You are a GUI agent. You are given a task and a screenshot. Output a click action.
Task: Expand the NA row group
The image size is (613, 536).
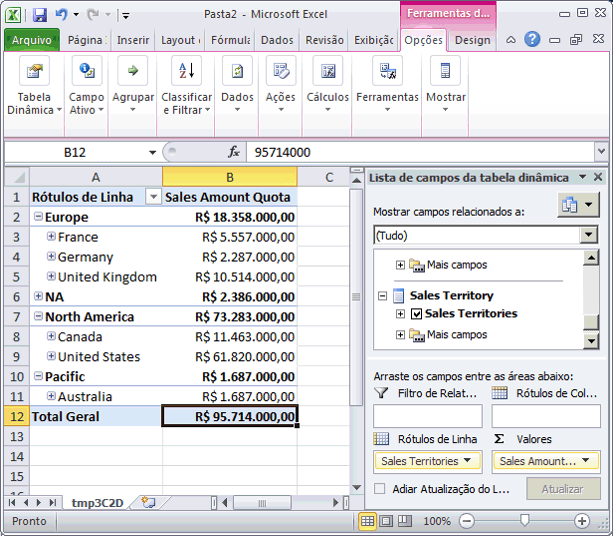(38, 296)
